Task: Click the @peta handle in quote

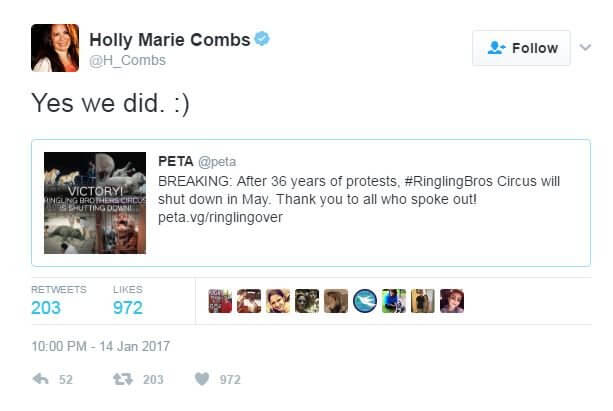Action: (221, 160)
